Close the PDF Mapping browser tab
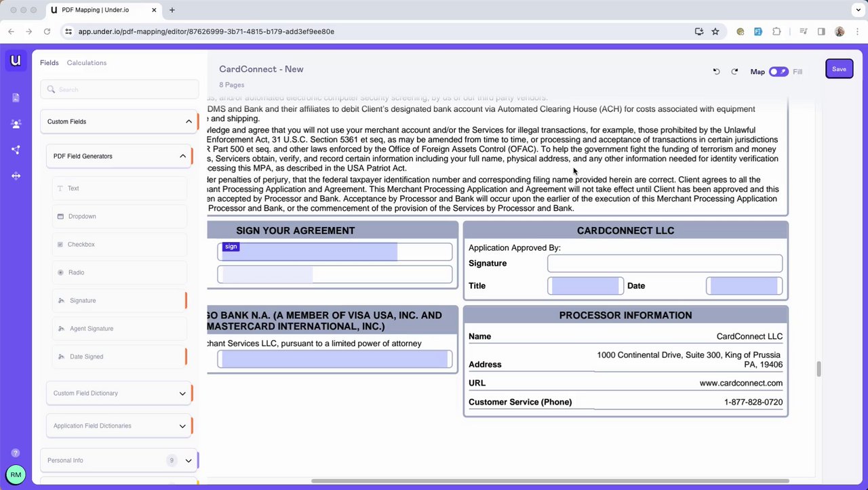The image size is (868, 490). pyautogui.click(x=155, y=10)
